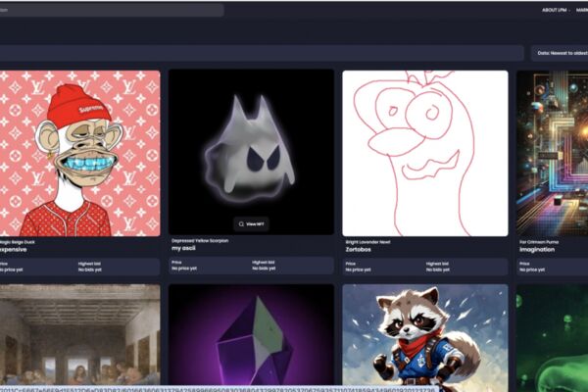Screen dimensions: 588x392
Task: Click 'No price yet' under my ascii
Action: click(184, 269)
